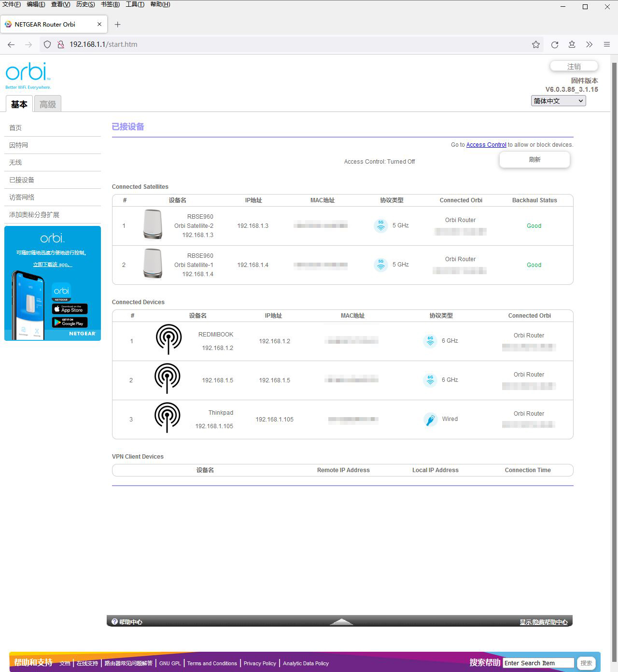Open the tracking protection shield icon
Viewport: 618px width, 672px height.
click(47, 44)
